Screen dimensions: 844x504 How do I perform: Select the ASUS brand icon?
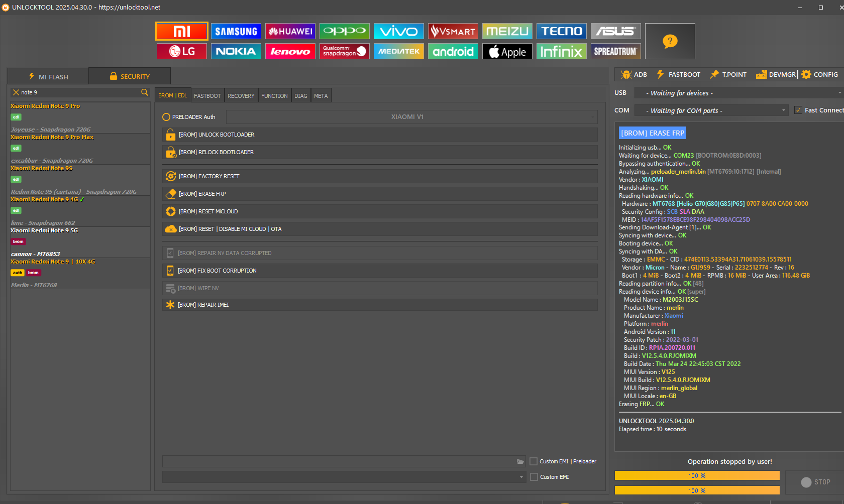[x=616, y=31]
